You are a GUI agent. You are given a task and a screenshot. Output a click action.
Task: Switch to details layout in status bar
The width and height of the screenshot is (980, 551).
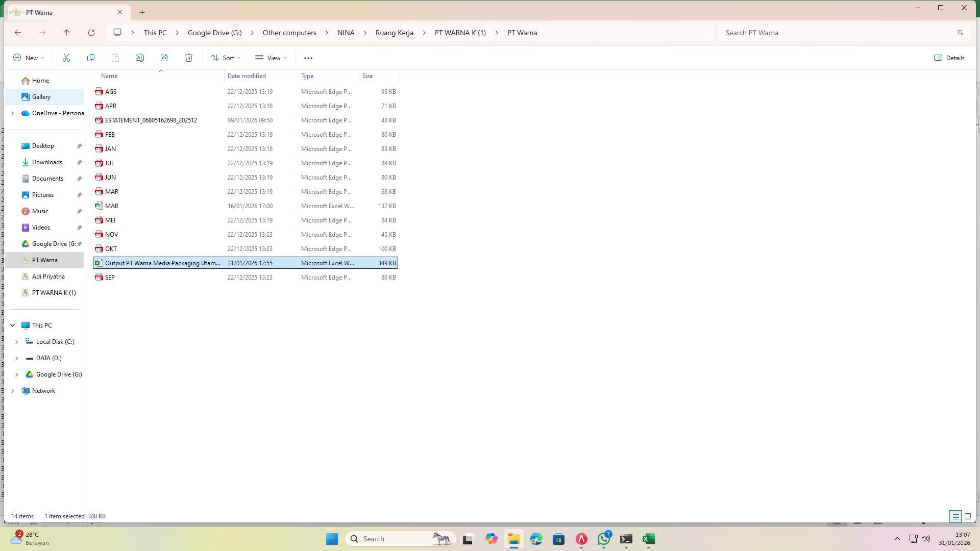point(955,516)
